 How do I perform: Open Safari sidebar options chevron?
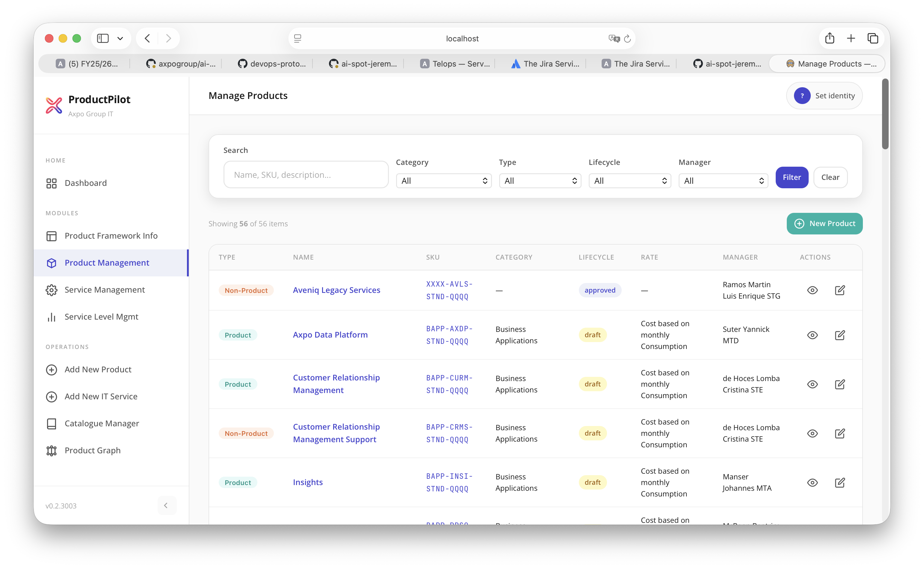120,38
